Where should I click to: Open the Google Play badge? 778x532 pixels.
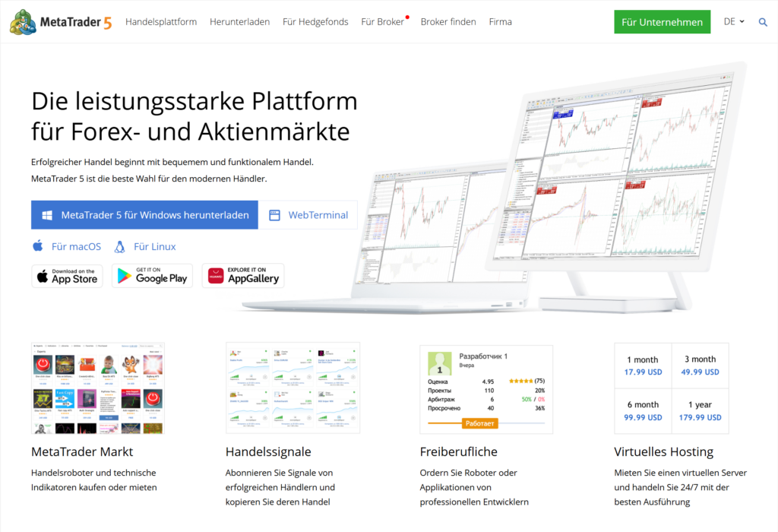click(152, 276)
